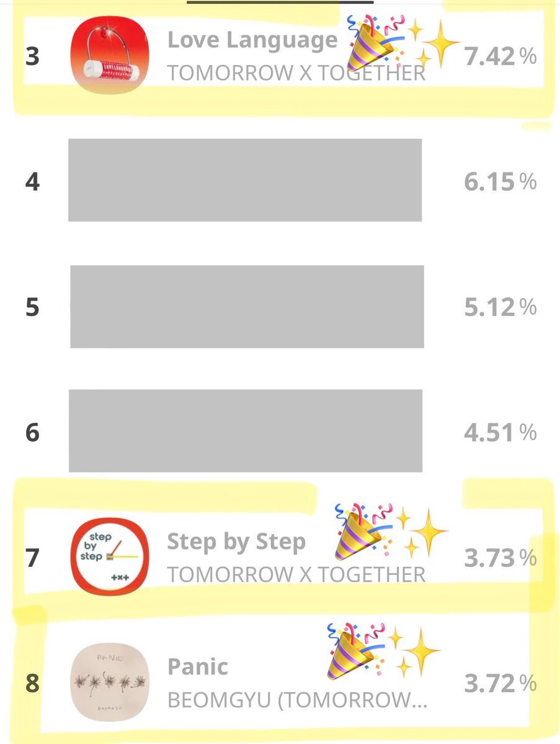560x744 pixels.
Task: Select the Love Language song title
Action: coord(252,40)
